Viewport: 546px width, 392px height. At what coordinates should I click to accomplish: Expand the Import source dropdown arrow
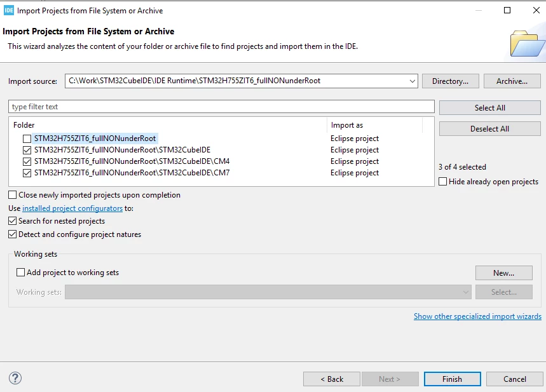point(413,81)
